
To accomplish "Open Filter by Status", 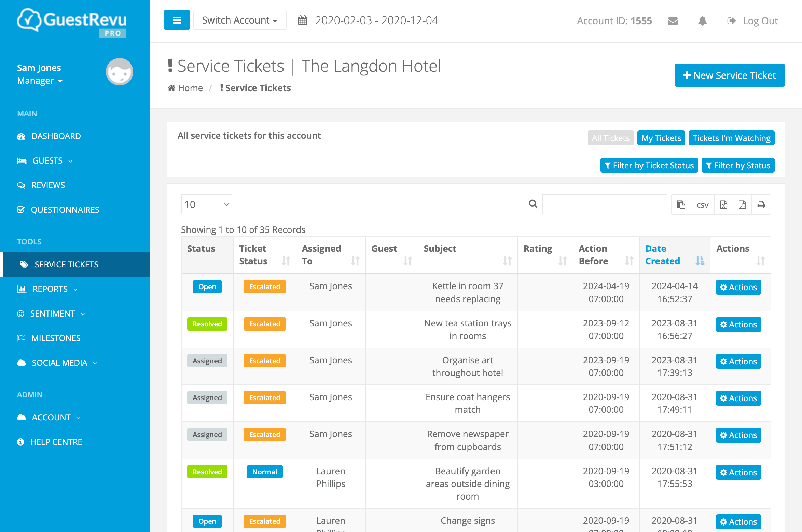I will coord(738,165).
